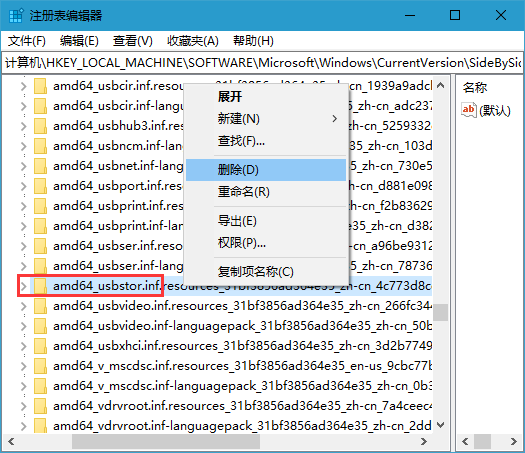Viewport: 525px width, 453px height.
Task: Click folder icon of amd64_vdrvroot.inf.resources key
Action: 40,406
